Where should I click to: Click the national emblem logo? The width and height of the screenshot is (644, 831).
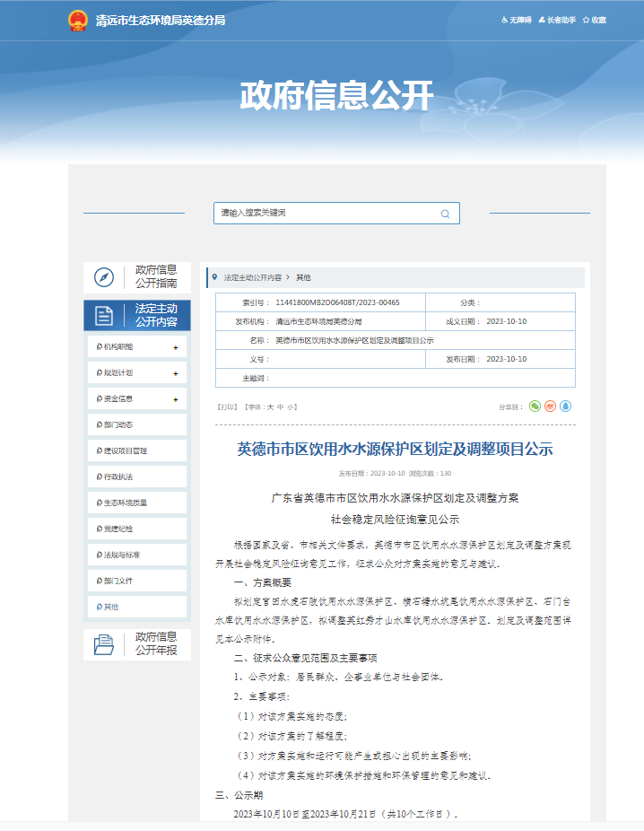tap(78, 20)
